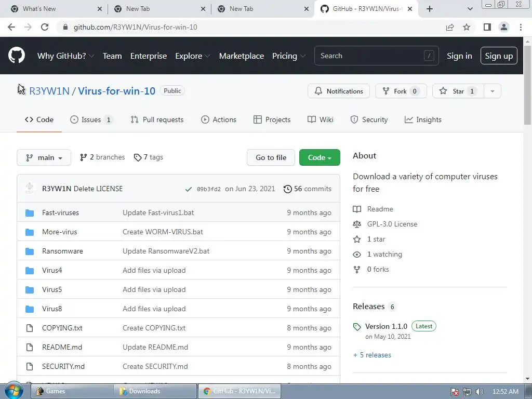Image resolution: width=532 pixels, height=399 pixels.
Task: Click the GitHub search field
Action: coord(377,56)
